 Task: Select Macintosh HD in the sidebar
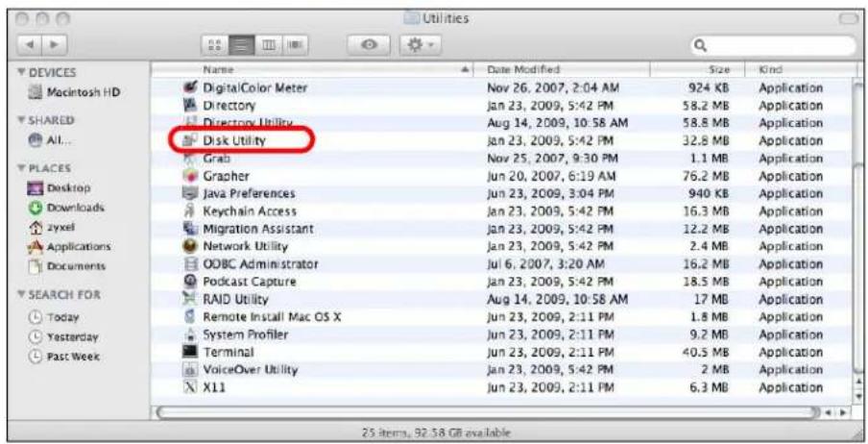pos(74,92)
